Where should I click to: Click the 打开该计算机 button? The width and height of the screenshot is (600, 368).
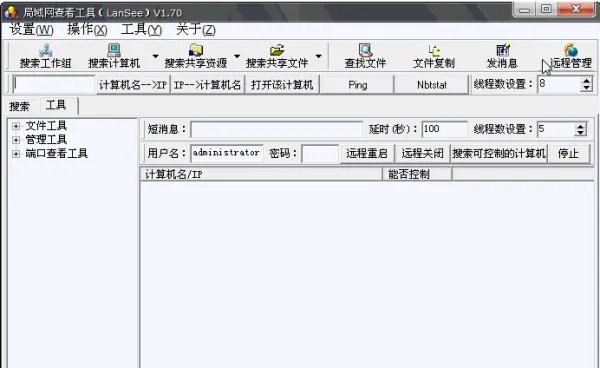click(282, 85)
